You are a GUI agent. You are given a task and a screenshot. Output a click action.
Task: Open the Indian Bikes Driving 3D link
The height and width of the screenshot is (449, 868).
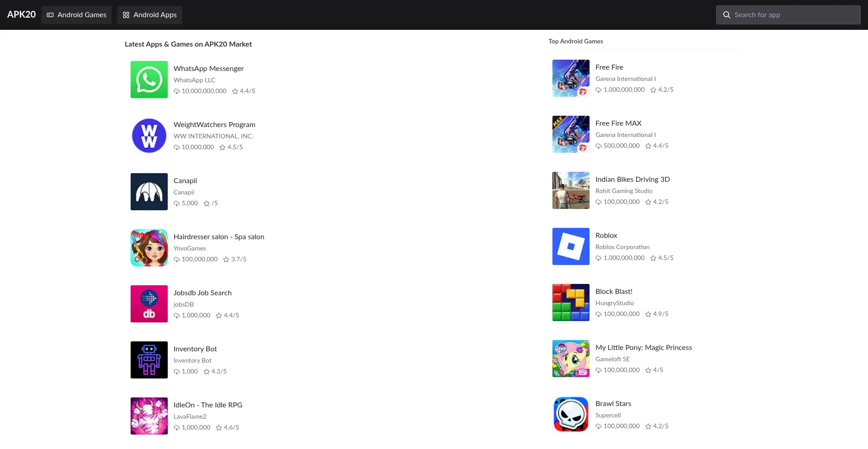pos(632,179)
